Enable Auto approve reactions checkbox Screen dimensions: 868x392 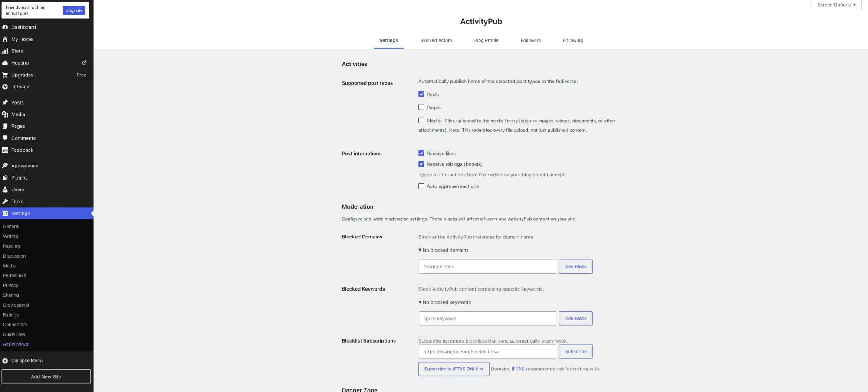421,186
